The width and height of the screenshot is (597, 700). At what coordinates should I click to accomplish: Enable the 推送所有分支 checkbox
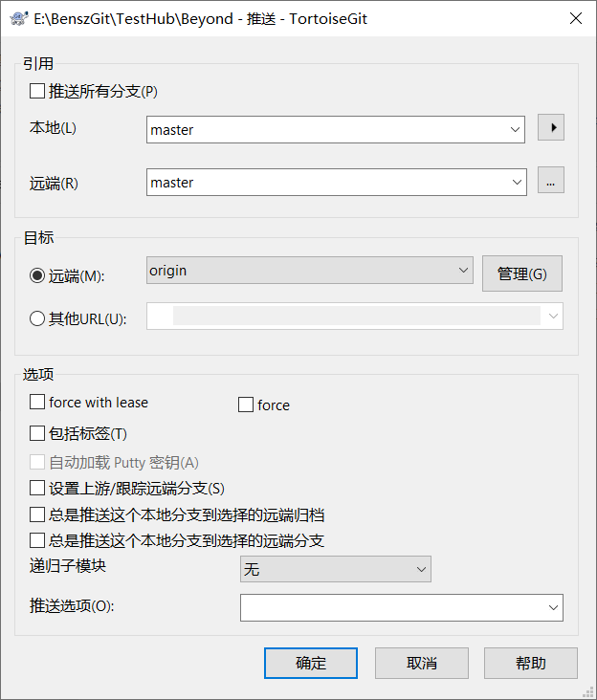tap(37, 92)
